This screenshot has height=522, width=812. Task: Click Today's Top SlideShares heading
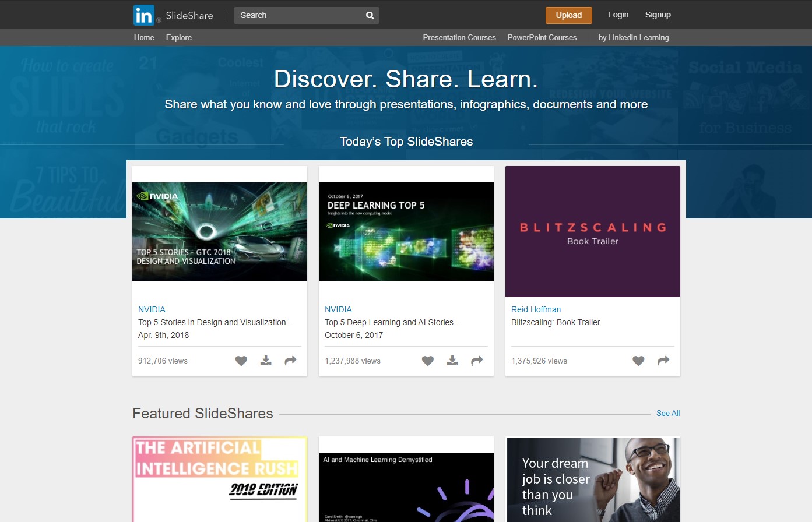click(406, 142)
